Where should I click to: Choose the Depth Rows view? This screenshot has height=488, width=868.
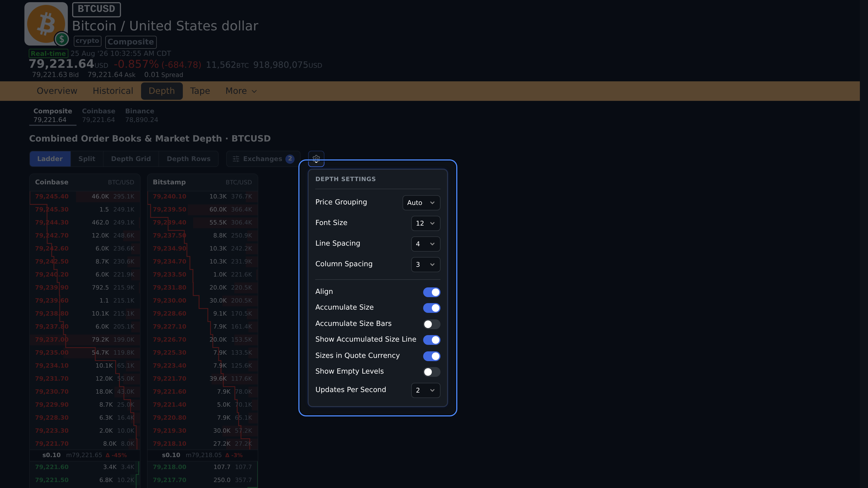point(188,159)
